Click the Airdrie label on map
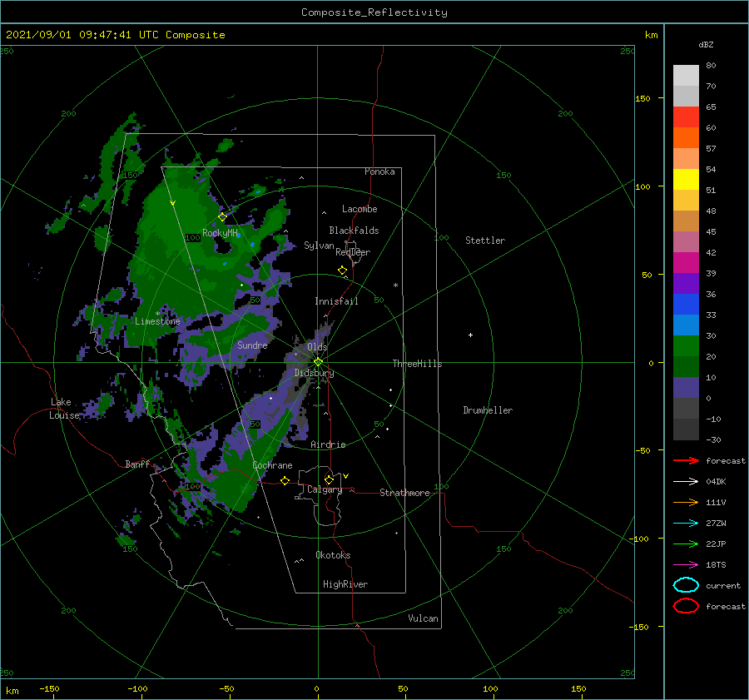749x700 pixels. click(328, 444)
